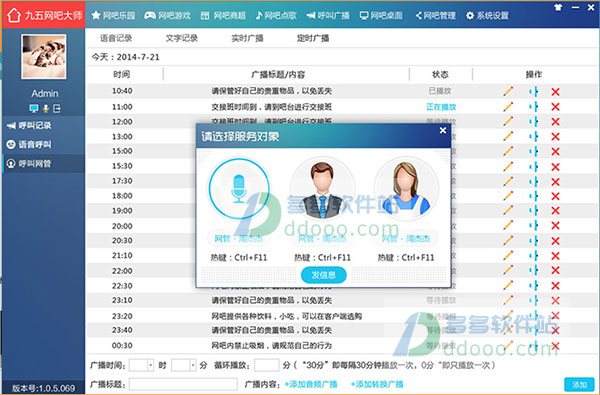Click the audio icon for 10:40 row
The width and height of the screenshot is (600, 395).
point(534,91)
